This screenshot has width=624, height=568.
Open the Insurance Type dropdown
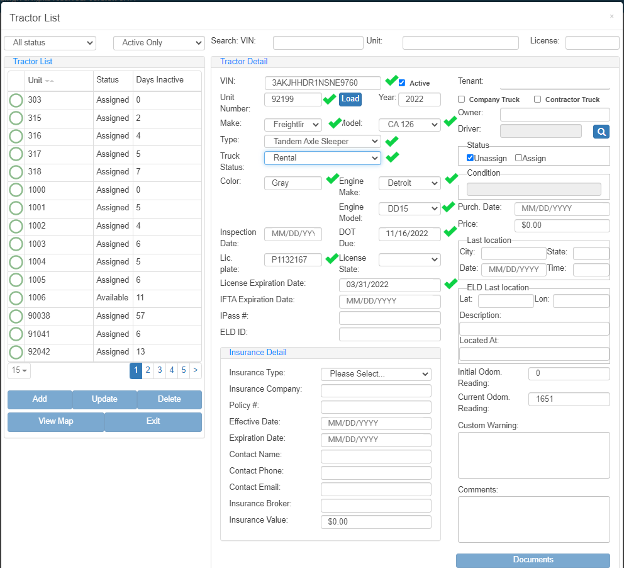coord(376,374)
